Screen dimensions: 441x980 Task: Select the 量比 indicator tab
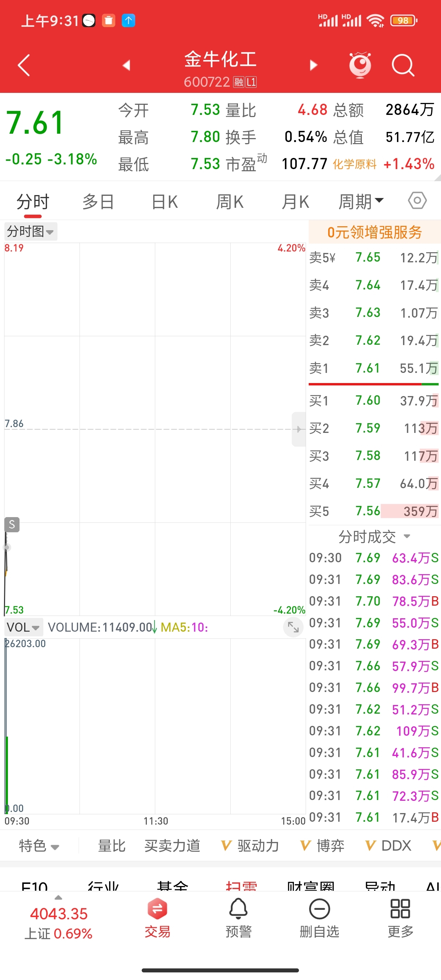pyautogui.click(x=112, y=846)
